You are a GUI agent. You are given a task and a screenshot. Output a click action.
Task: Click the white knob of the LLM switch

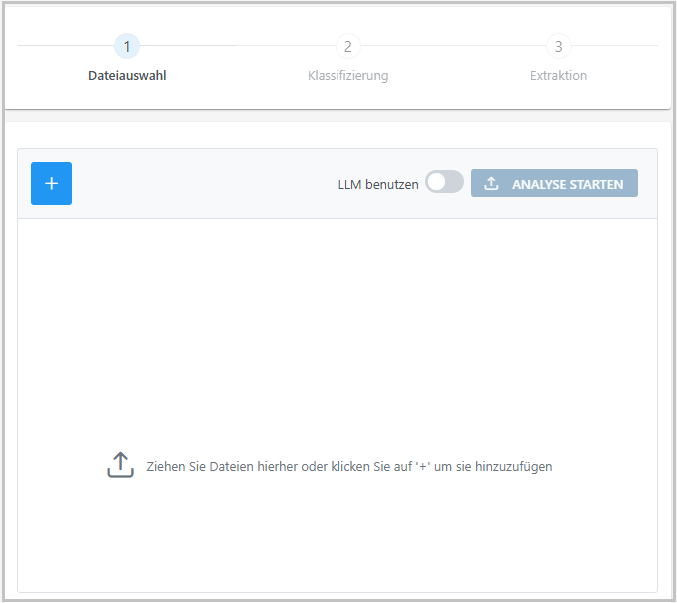coord(436,182)
